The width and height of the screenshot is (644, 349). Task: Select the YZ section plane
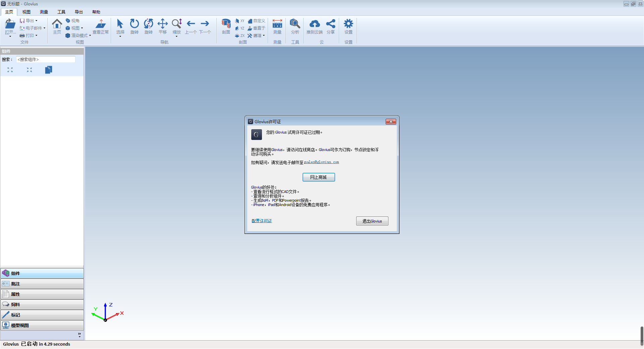(x=239, y=28)
